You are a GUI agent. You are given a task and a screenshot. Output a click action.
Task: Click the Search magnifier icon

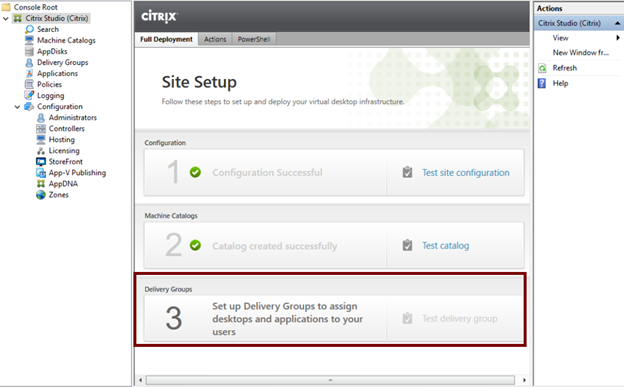[x=29, y=29]
